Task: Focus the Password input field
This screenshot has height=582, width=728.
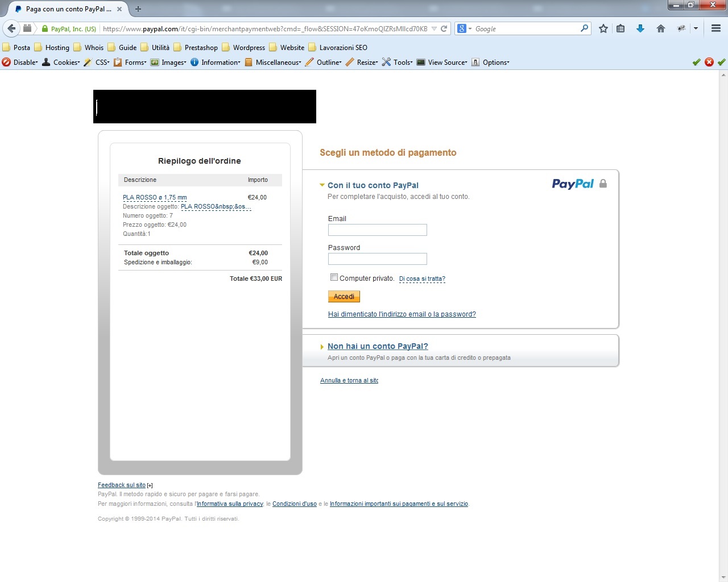Action: pyautogui.click(x=378, y=259)
